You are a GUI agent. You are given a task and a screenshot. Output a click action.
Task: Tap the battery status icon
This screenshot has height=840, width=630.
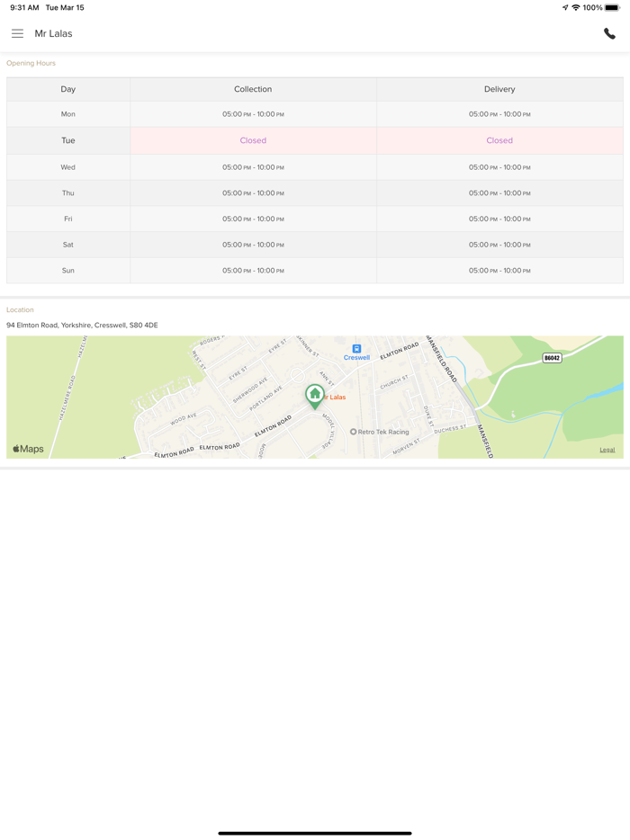pos(612,7)
